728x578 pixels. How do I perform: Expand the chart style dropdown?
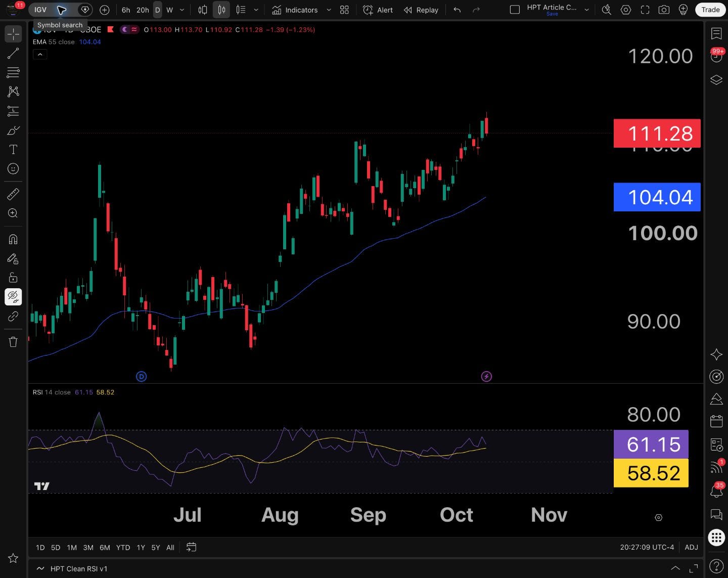(256, 10)
